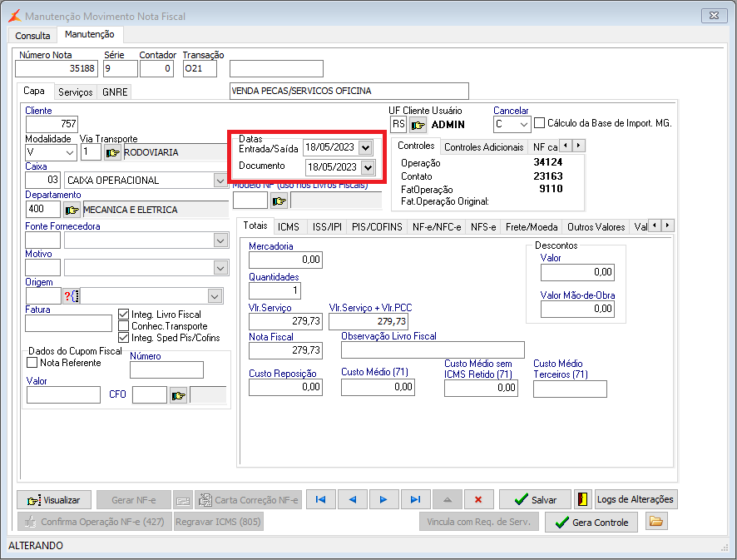Click the Salvar button

coord(535,499)
